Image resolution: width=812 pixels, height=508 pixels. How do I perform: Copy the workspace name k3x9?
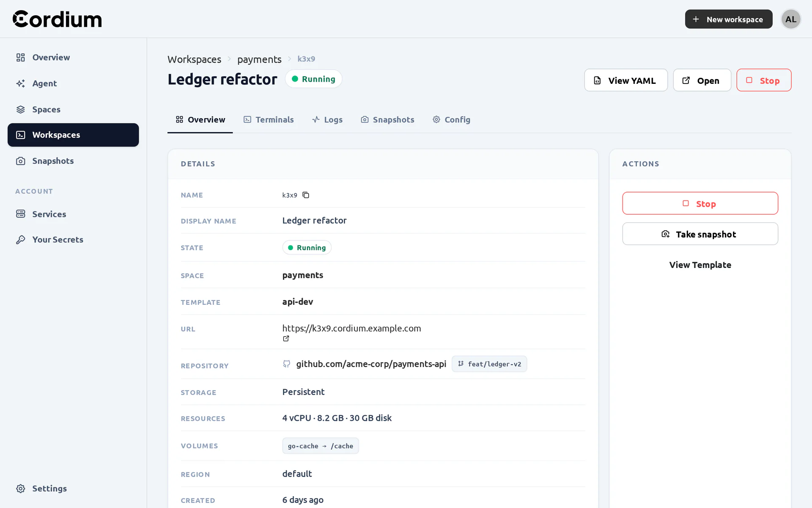[x=306, y=195]
